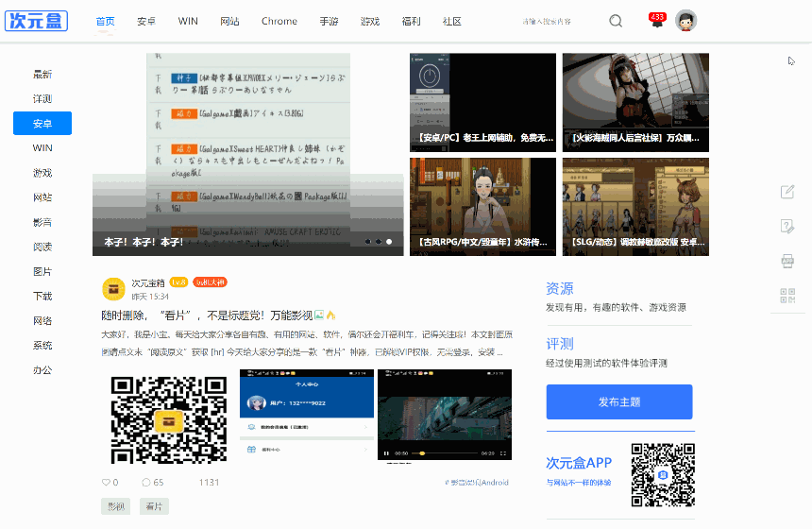
Task: Click the APP download sidebar icon
Action: 787,261
